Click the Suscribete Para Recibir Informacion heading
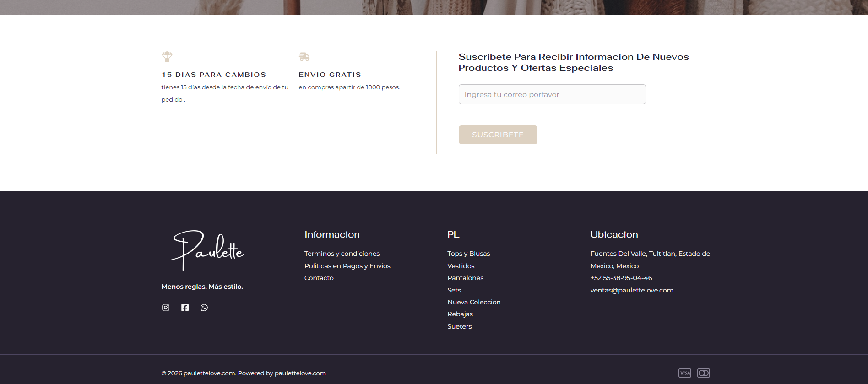 (574, 62)
